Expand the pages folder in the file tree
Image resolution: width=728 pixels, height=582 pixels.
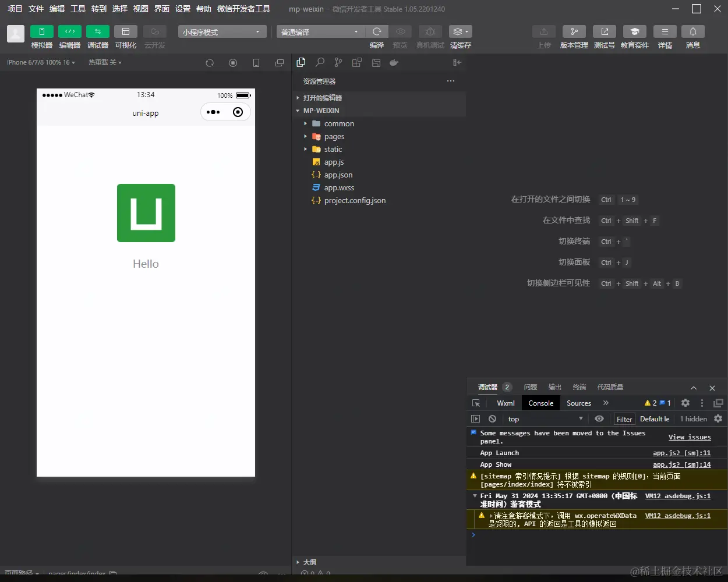334,137
